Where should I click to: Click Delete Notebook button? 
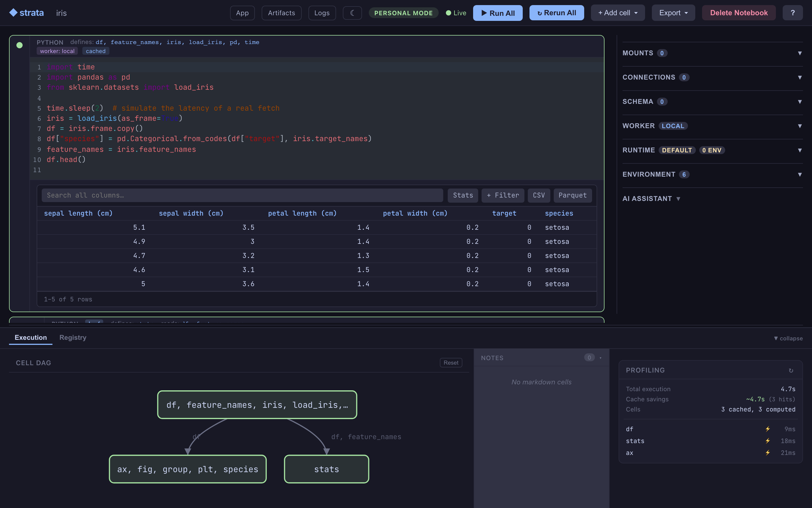click(x=739, y=13)
